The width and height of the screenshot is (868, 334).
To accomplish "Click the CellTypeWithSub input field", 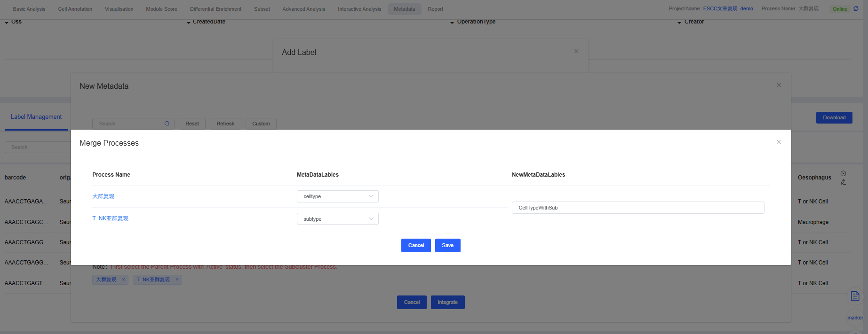I will (637, 208).
